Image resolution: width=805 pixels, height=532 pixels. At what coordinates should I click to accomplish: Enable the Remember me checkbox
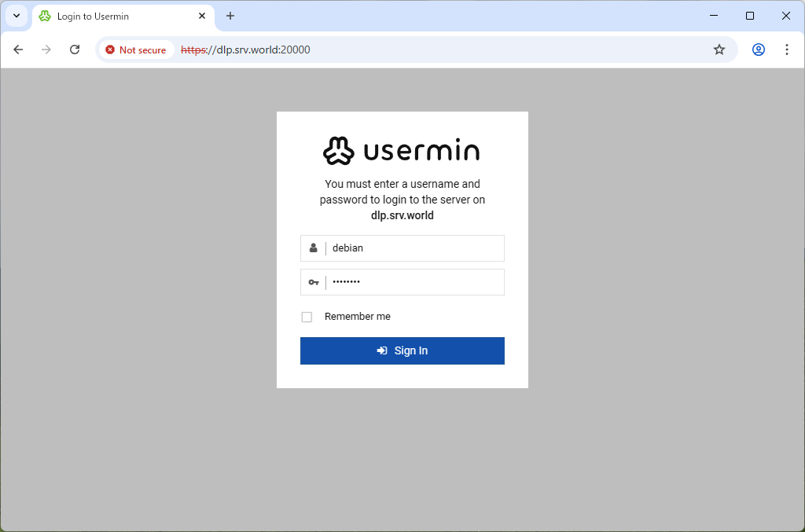click(x=307, y=317)
